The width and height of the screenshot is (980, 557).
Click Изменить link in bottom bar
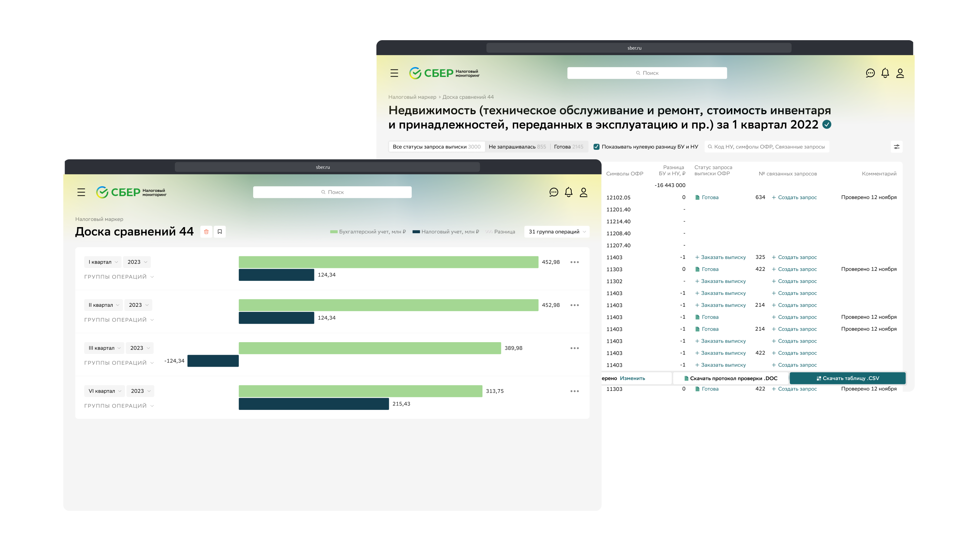tap(632, 378)
